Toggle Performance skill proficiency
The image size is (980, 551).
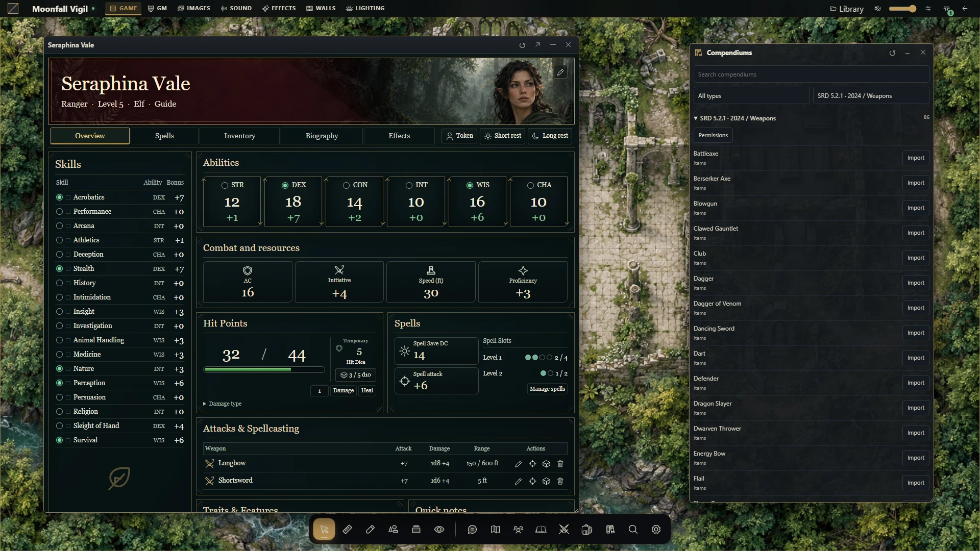(59, 212)
